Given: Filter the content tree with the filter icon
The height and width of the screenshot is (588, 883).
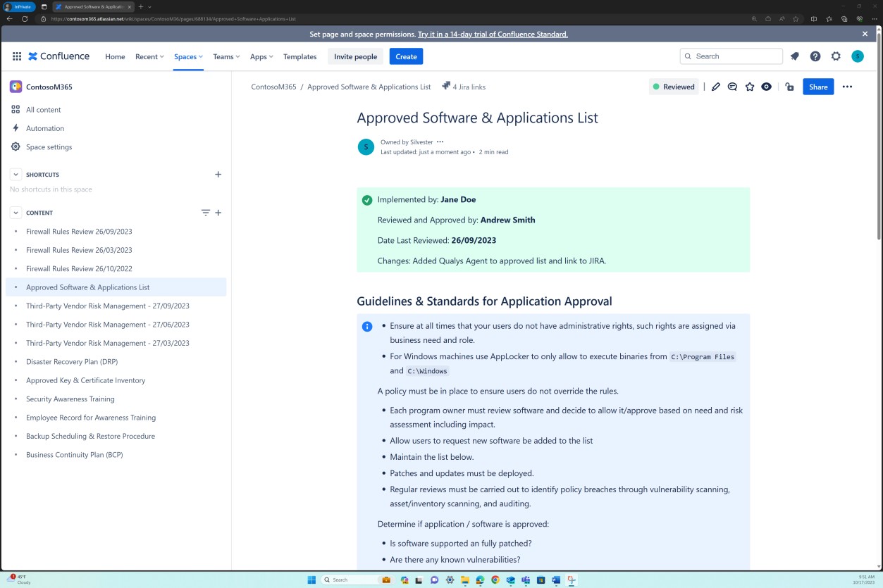Looking at the screenshot, I should [x=205, y=212].
